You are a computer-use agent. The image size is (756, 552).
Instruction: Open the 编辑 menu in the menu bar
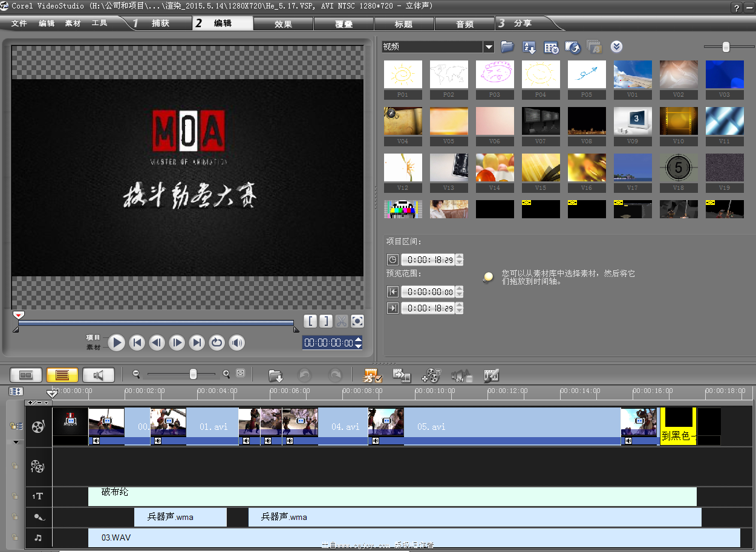click(x=47, y=24)
